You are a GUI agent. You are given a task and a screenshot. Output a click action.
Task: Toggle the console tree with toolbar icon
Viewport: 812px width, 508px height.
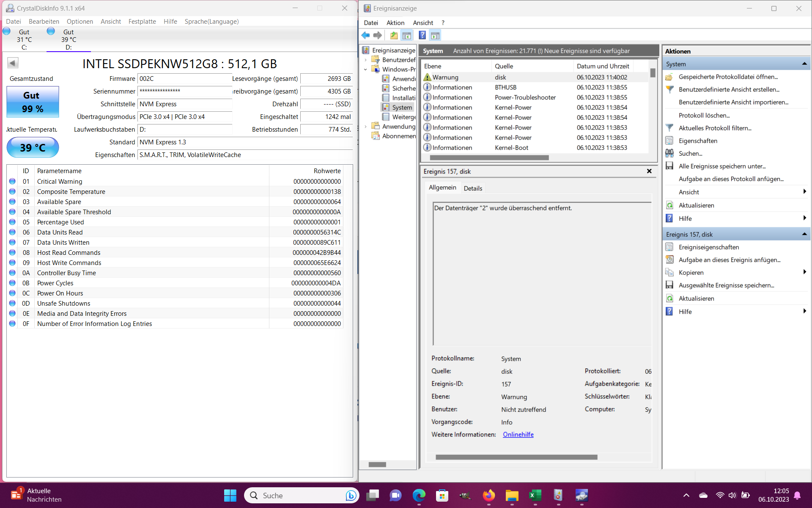[x=406, y=35]
